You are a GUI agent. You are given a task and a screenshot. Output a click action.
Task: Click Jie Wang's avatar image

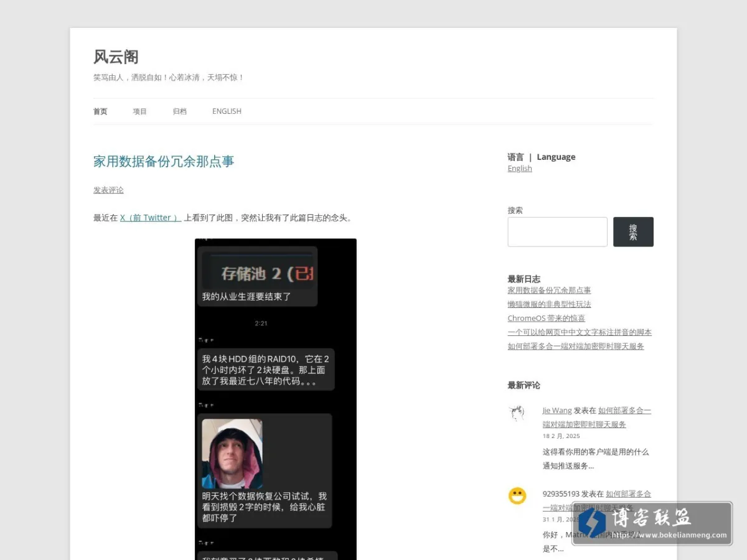517,413
